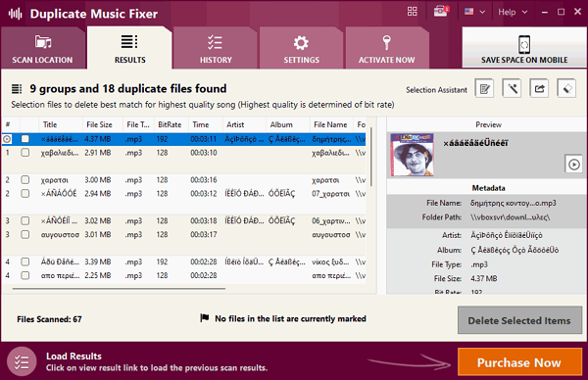Open the language flag dropdown
The height and width of the screenshot is (380, 588).
474,12
